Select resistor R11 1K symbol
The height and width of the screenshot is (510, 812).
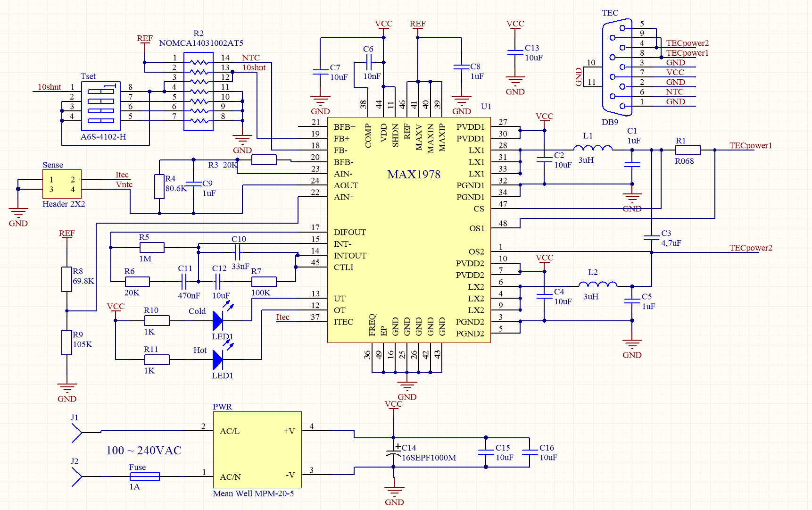(x=157, y=360)
